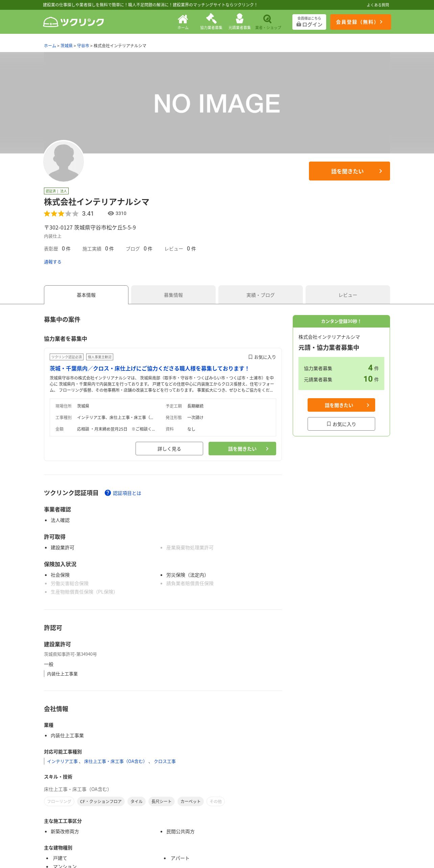Switch to 募集情報 tab
The height and width of the screenshot is (868, 434).
coord(173,295)
